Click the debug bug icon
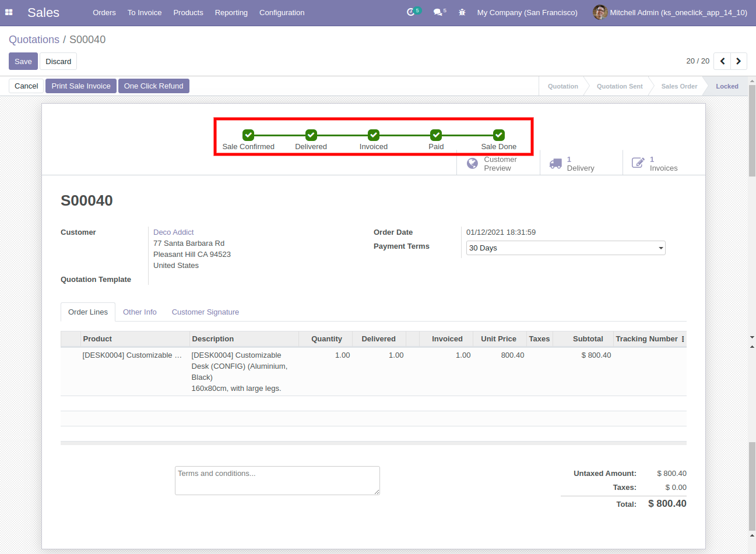Screen dimensions: 756x554 [x=462, y=12]
